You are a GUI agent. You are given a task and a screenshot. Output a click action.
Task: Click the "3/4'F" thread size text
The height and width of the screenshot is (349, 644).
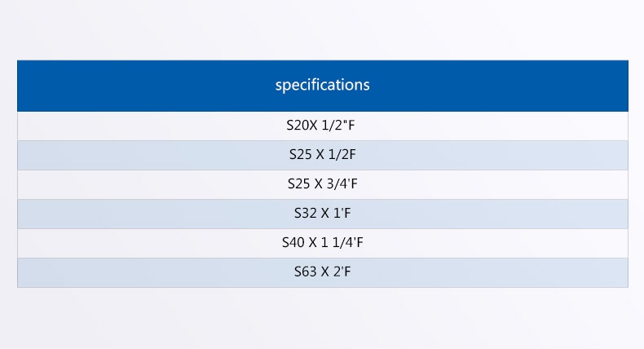pyautogui.click(x=342, y=183)
